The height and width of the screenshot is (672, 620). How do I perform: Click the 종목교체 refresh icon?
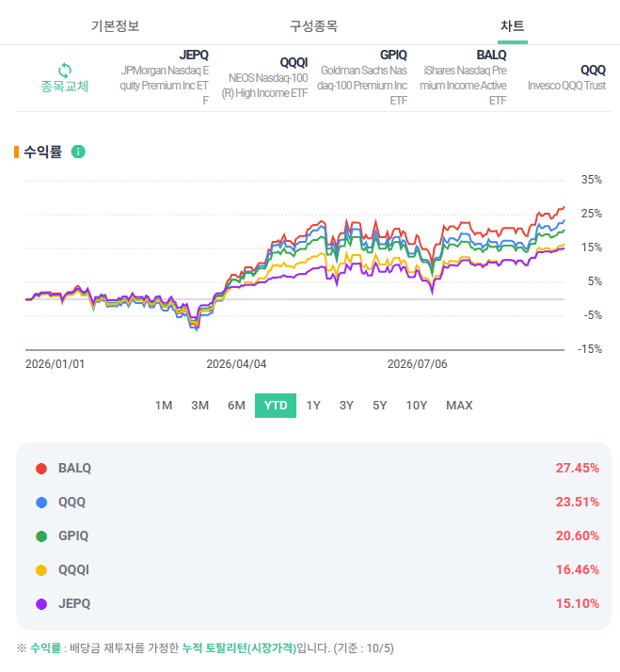click(x=65, y=71)
